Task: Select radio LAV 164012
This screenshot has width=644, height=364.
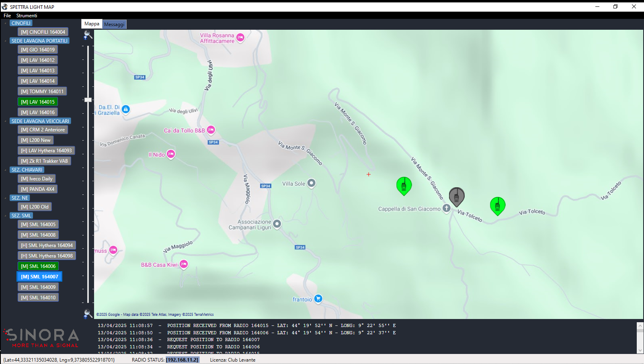Action: [38, 60]
